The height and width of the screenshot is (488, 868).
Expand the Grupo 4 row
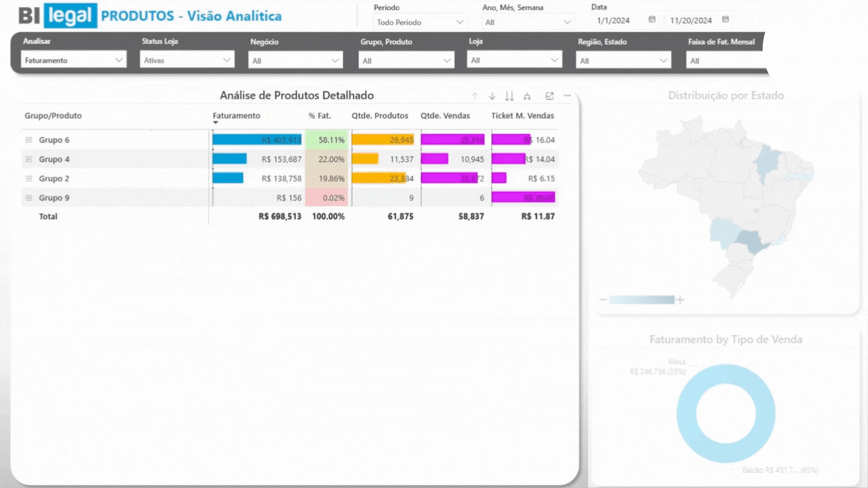(x=29, y=159)
